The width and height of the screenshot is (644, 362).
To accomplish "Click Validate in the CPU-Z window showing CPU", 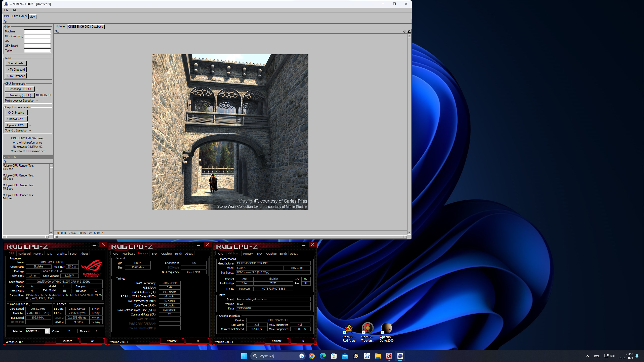I will 67,341.
